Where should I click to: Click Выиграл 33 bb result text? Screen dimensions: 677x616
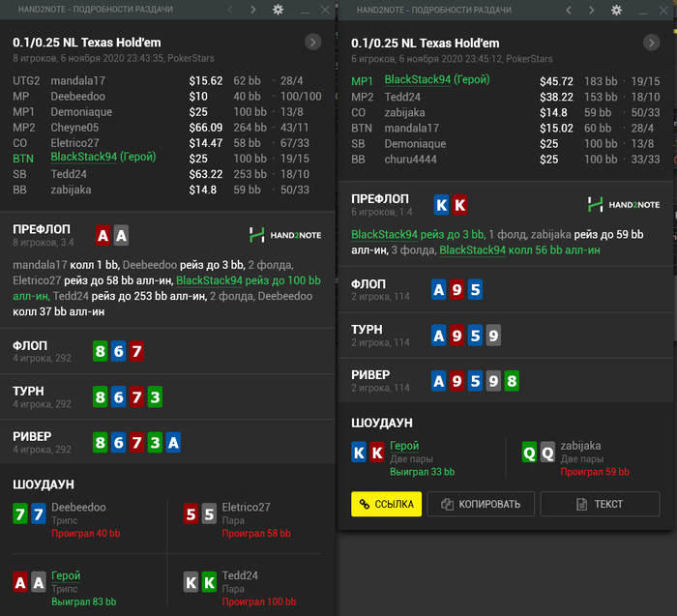pyautogui.click(x=423, y=472)
